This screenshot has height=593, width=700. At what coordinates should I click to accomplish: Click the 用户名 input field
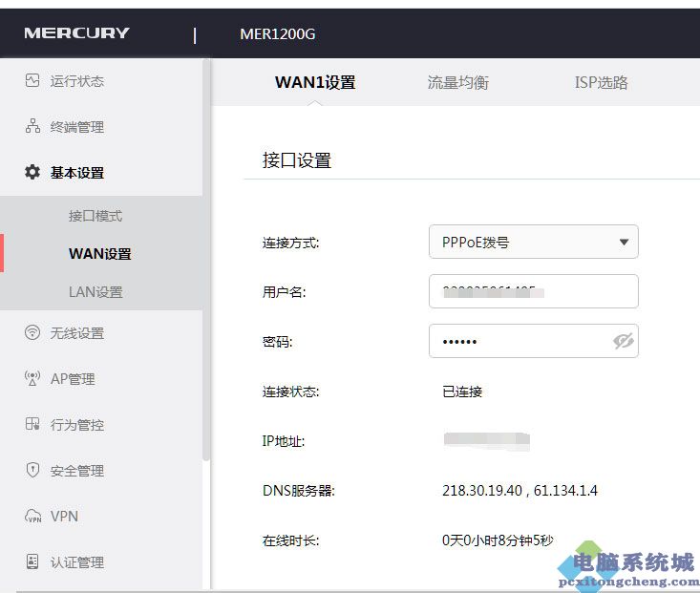534,291
